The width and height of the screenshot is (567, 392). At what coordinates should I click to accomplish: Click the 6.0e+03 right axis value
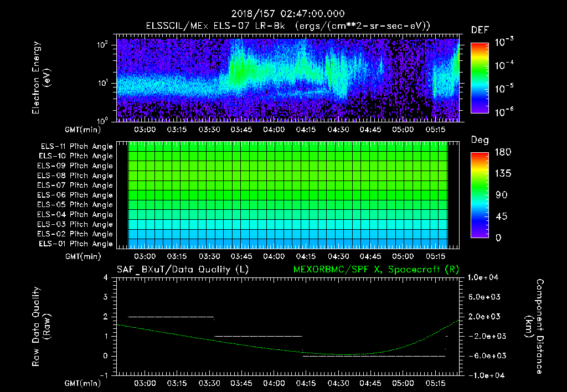(484, 297)
